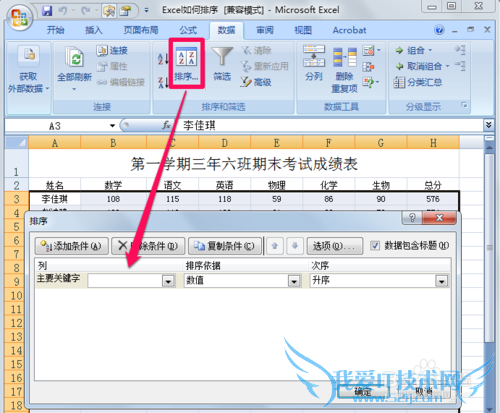Open Ungroup dropdown arrow
Viewport: 500px width, 413px height.
click(x=447, y=66)
